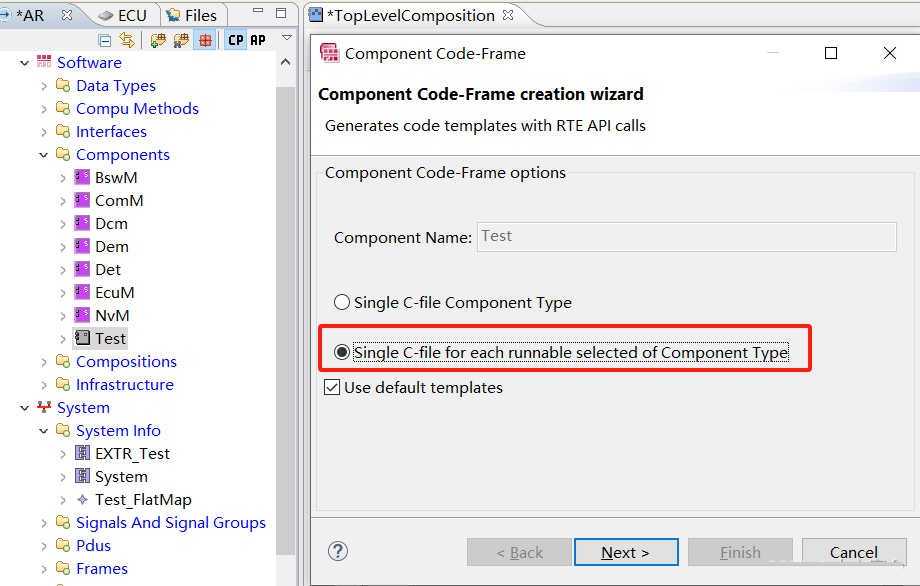Image resolution: width=920 pixels, height=586 pixels.
Task: Switch to the ECU tab
Action: [x=122, y=15]
